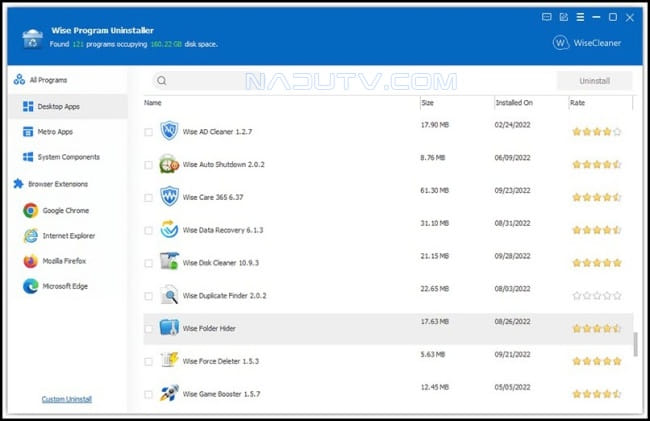Image resolution: width=650 pixels, height=421 pixels.
Task: Open the Custom Uninstall link
Action: coord(67,399)
